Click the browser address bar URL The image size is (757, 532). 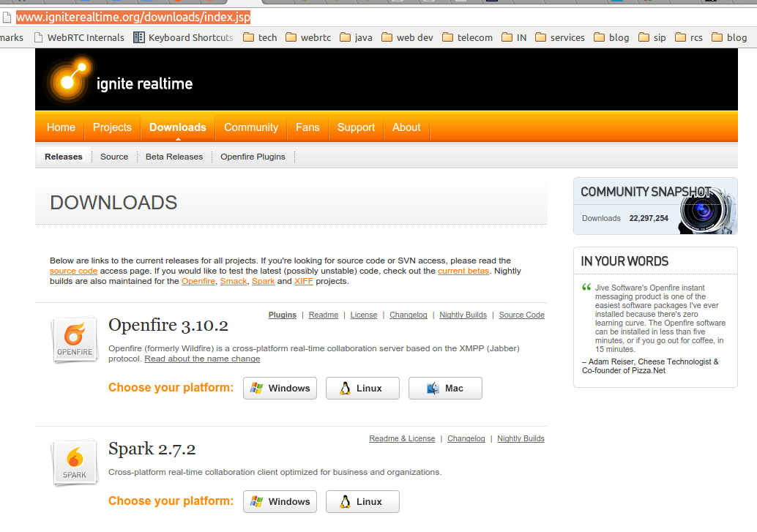click(x=133, y=17)
